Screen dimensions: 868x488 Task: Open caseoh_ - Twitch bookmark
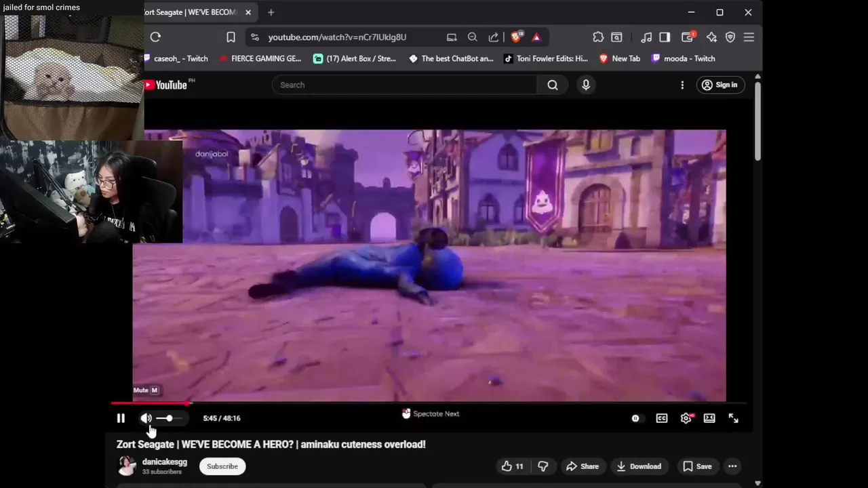coord(176,58)
